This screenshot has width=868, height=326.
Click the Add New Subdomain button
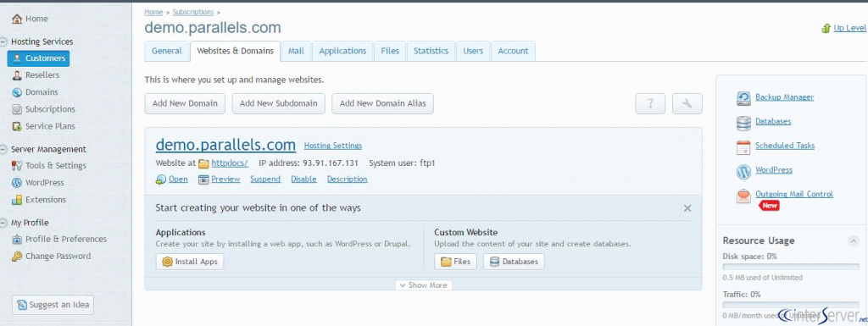point(278,103)
